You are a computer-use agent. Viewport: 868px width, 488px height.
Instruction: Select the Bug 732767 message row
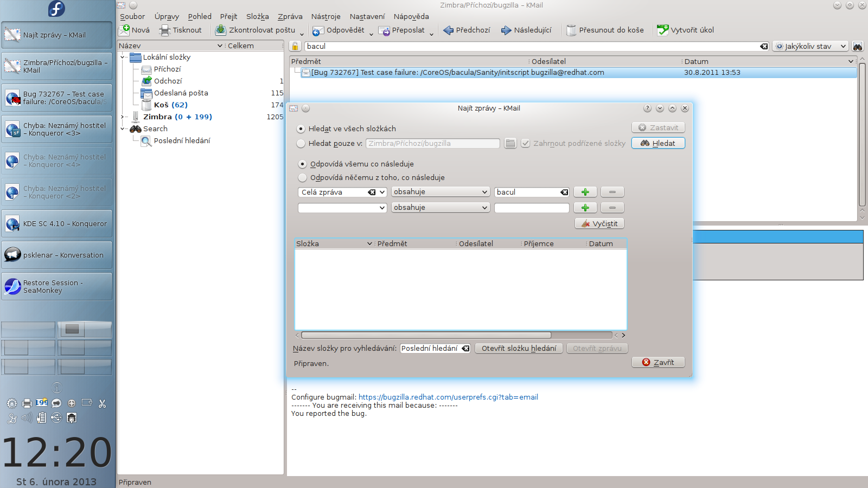[573, 73]
